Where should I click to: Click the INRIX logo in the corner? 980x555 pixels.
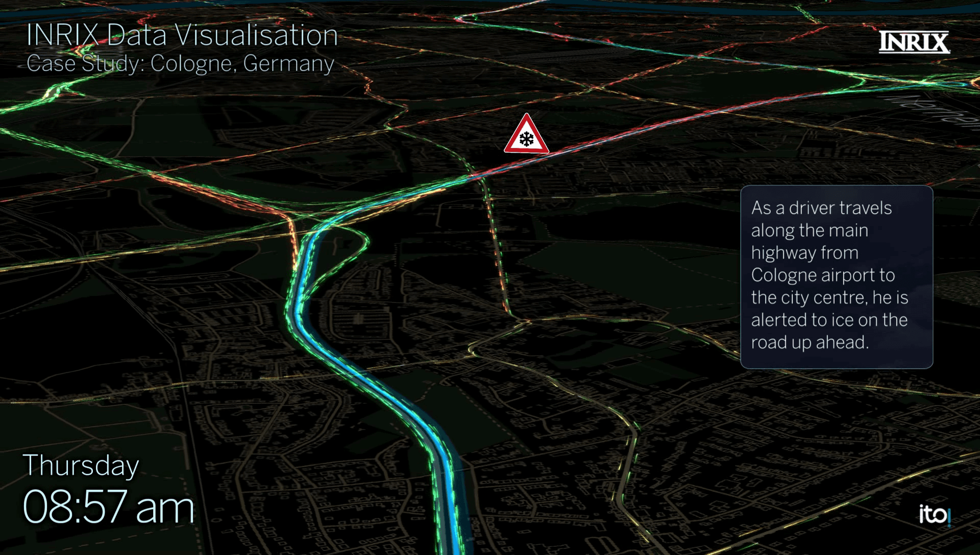[914, 42]
